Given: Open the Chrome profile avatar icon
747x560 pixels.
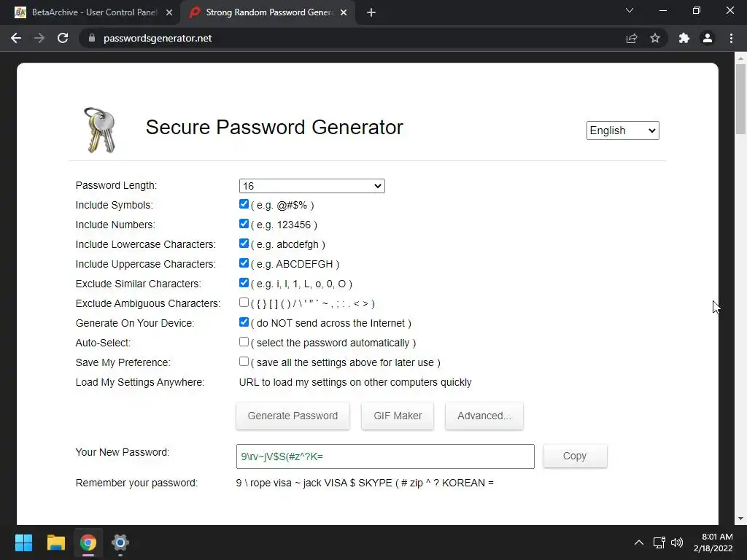Looking at the screenshot, I should click(707, 38).
